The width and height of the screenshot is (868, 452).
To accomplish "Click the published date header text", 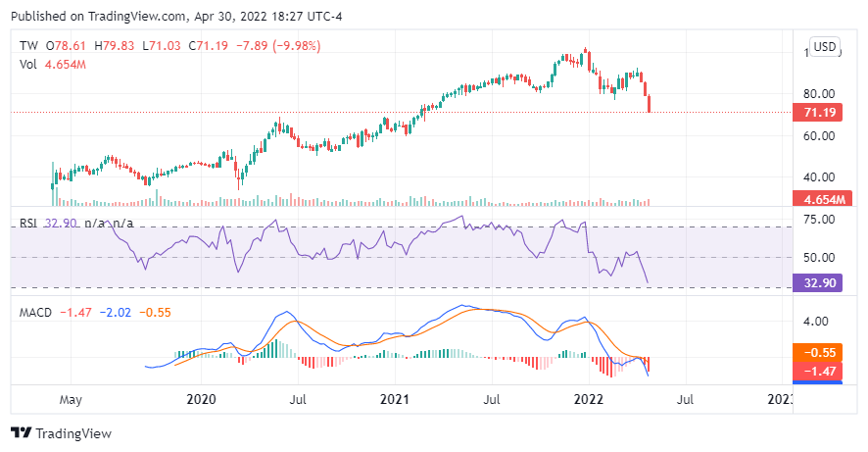I will click(x=176, y=17).
